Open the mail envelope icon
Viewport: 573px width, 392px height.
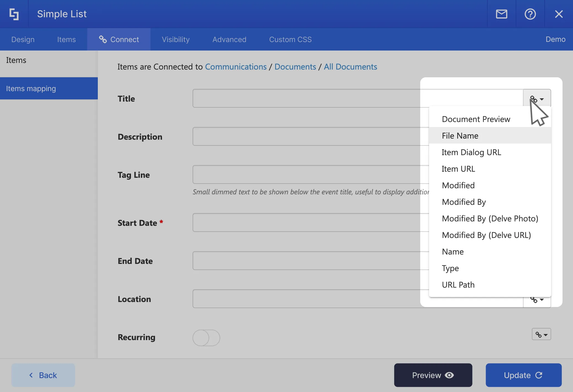pyautogui.click(x=501, y=14)
